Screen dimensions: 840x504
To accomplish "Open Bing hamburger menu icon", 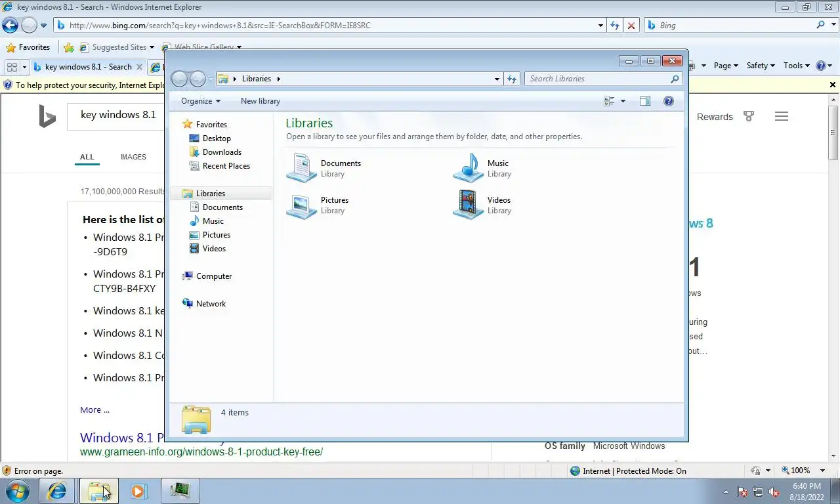I will tap(781, 116).
